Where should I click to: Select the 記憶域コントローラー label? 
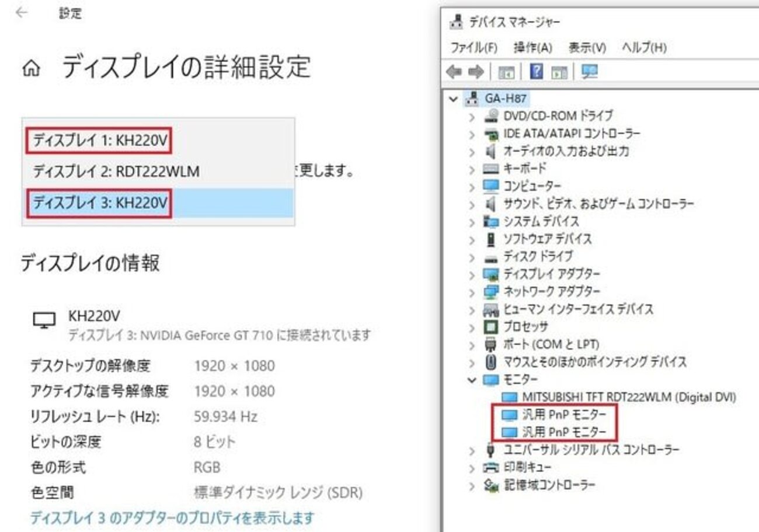[549, 485]
